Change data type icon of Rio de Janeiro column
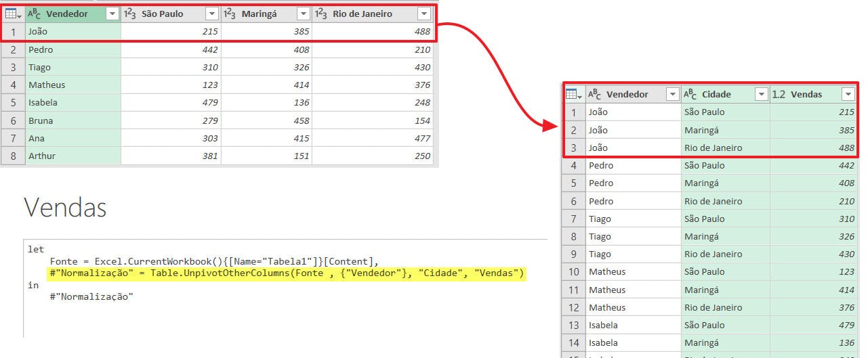This screenshot has width=868, height=358. (321, 14)
